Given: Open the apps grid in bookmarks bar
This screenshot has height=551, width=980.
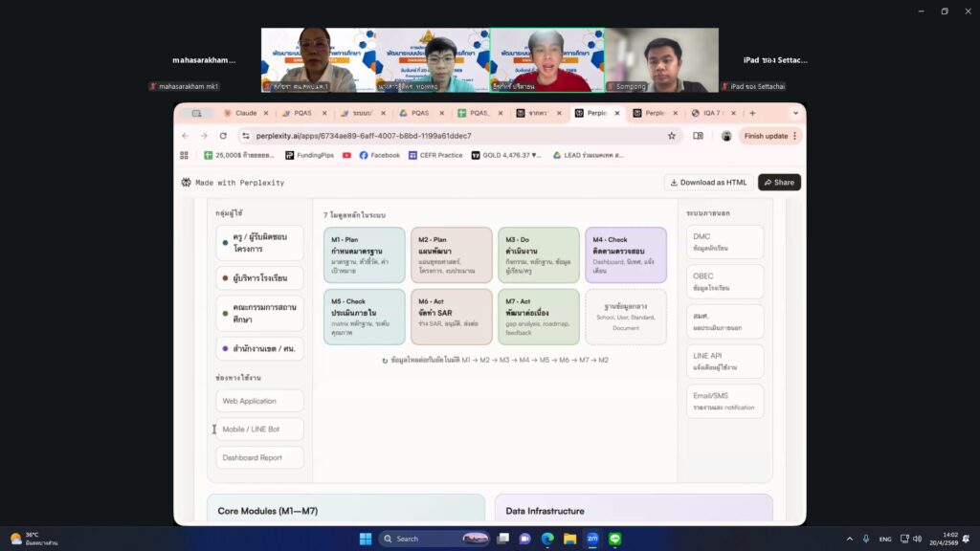Looking at the screenshot, I should point(185,155).
